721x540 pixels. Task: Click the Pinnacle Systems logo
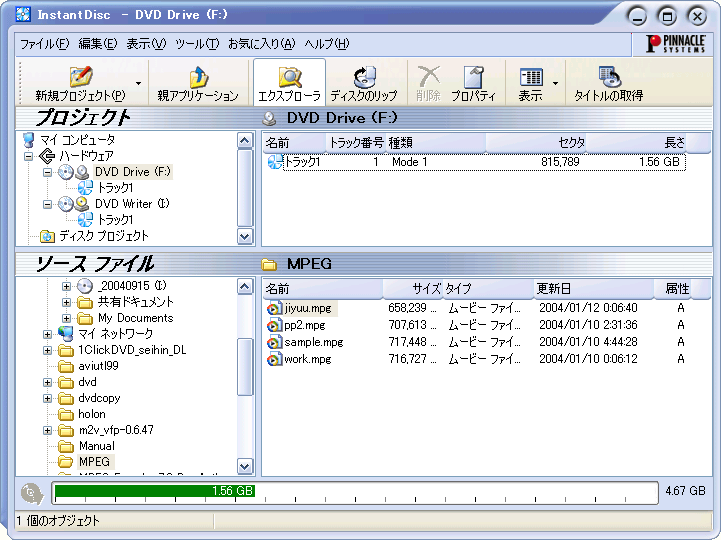pos(675,44)
